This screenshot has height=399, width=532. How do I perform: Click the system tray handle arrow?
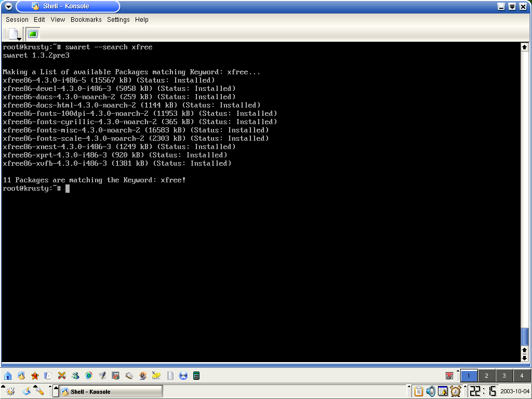409,387
